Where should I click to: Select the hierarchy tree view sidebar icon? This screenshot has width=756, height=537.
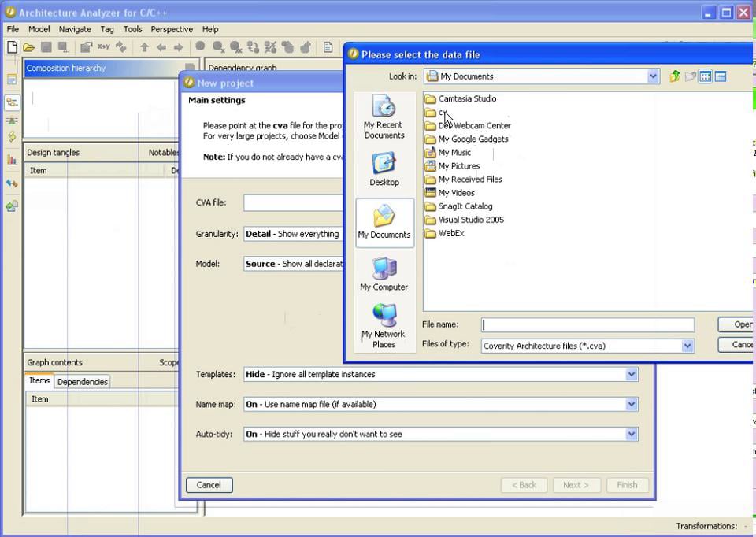12,102
